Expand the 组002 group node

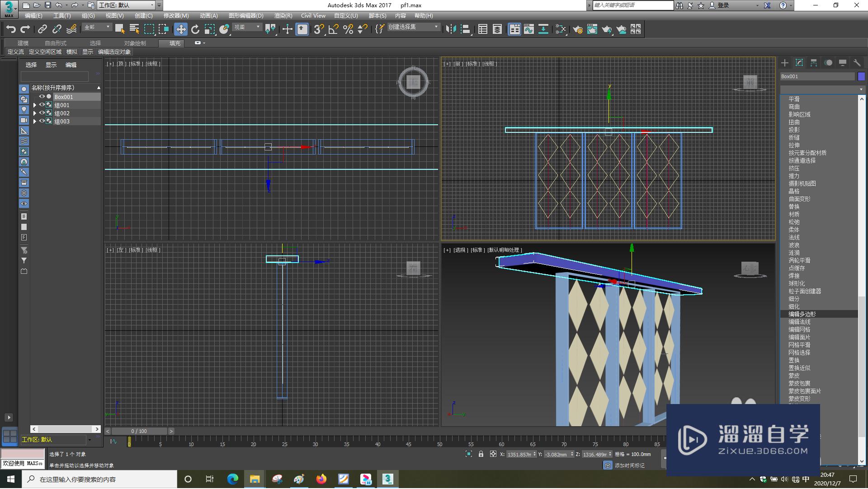tap(35, 113)
